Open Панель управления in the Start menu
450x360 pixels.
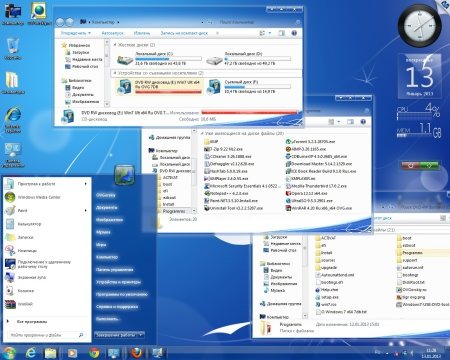click(114, 269)
